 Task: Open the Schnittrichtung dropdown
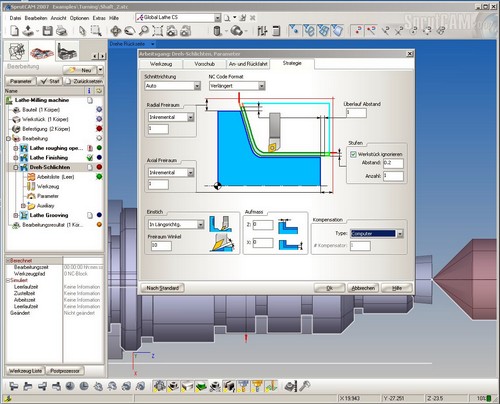(x=197, y=86)
